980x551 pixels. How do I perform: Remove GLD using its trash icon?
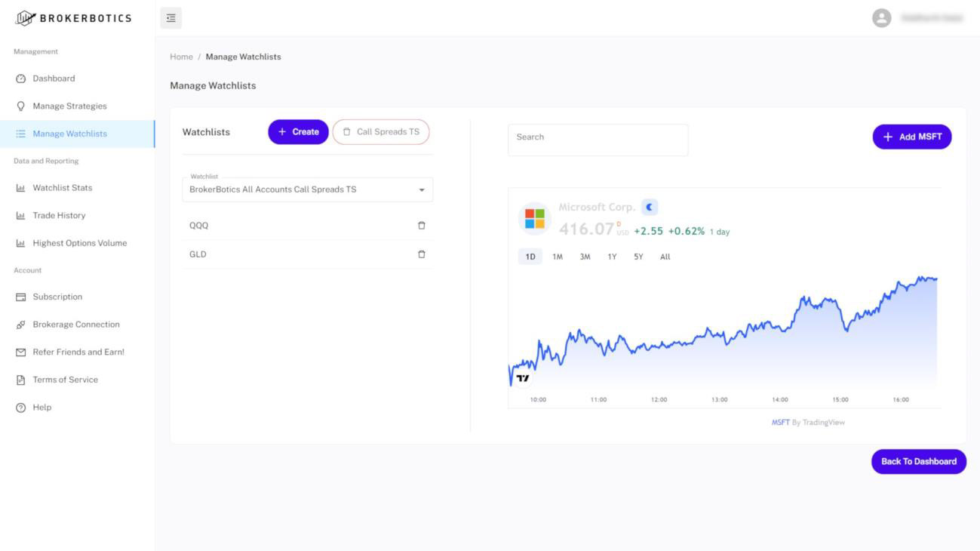(422, 254)
